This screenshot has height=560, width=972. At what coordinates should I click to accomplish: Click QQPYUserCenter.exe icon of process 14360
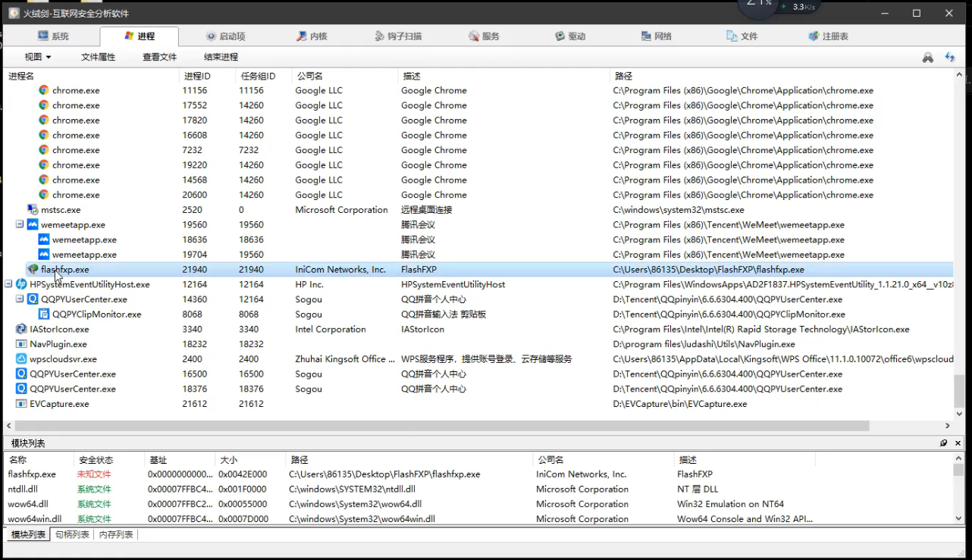(33, 299)
